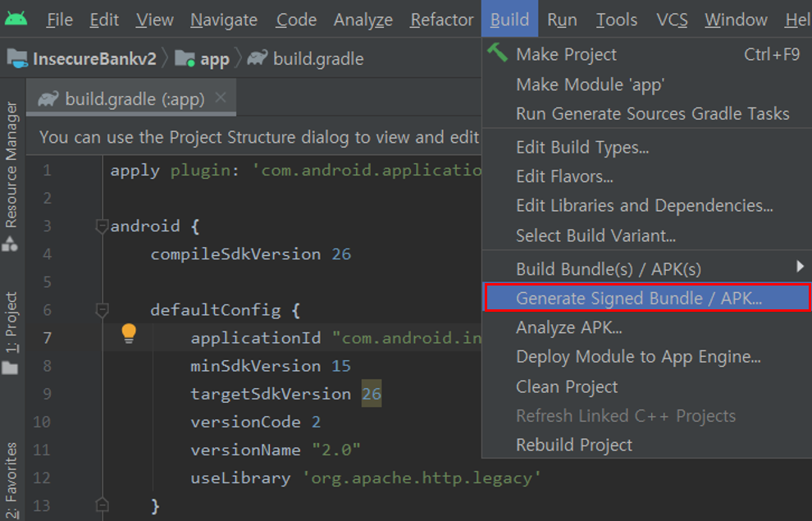Open the Code menu
812x521 pixels.
(296, 20)
